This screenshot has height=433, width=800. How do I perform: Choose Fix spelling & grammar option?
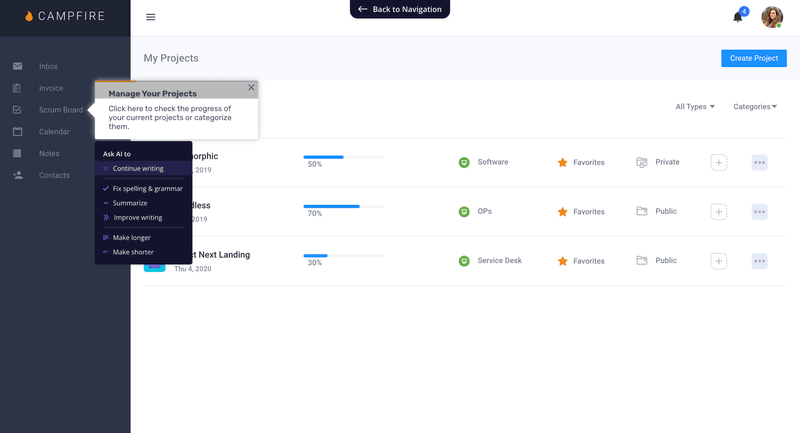147,188
